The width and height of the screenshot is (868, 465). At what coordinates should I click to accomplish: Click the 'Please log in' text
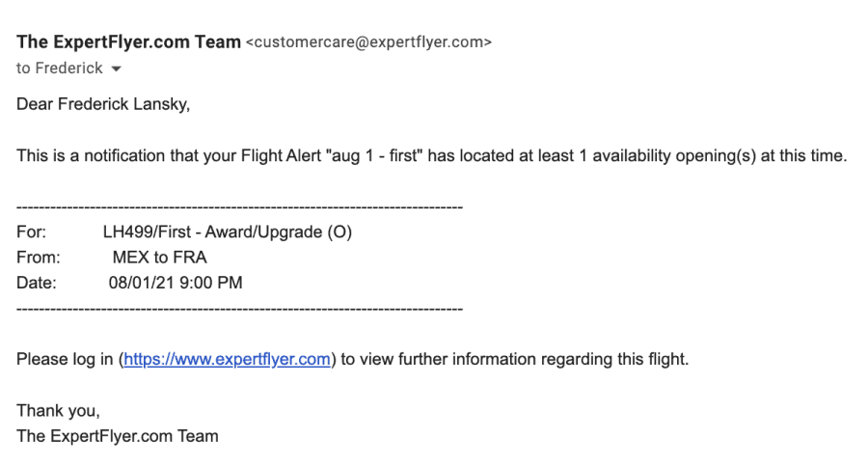click(65, 359)
